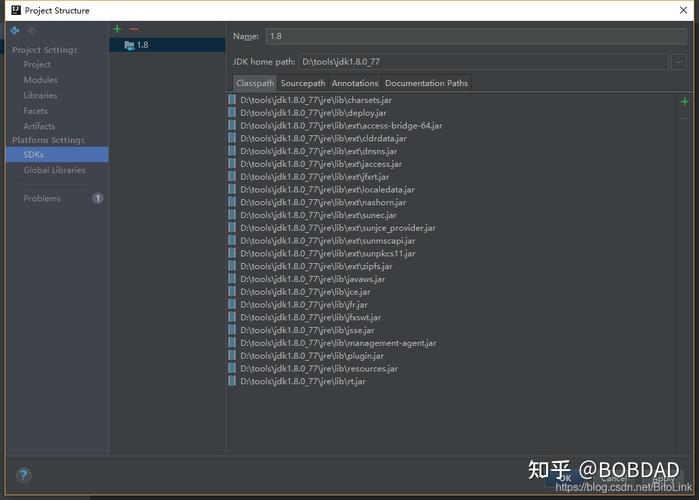Open Project settings section
Screen dimensions: 699x500
37,65
